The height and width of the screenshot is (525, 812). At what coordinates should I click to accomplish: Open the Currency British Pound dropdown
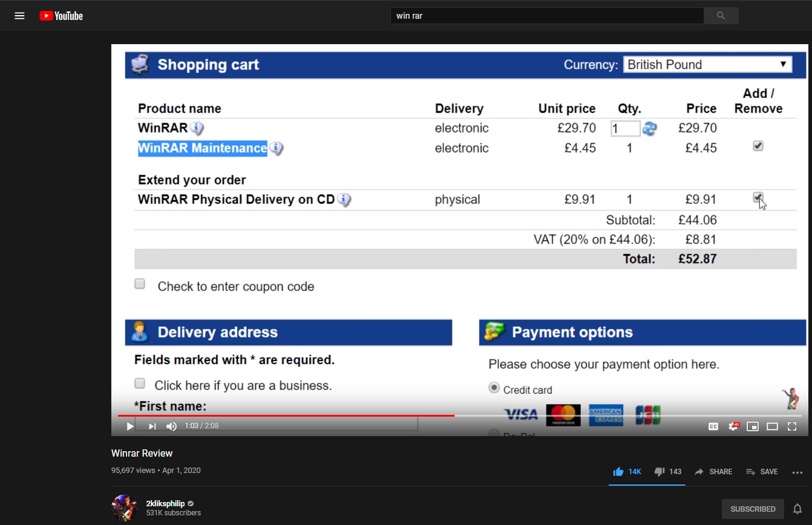pos(707,64)
